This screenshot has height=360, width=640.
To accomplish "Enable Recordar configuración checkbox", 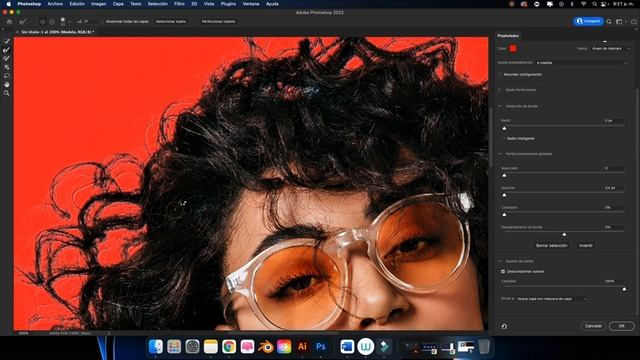I will tap(500, 74).
